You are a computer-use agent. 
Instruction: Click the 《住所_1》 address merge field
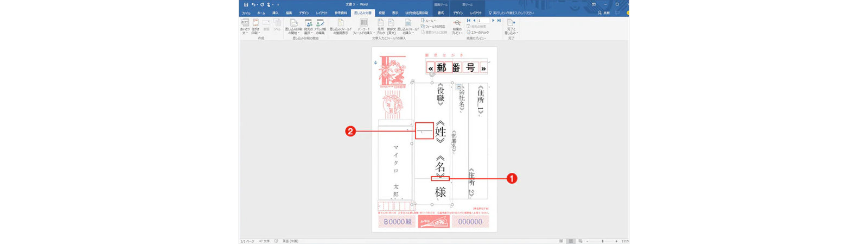click(x=481, y=100)
